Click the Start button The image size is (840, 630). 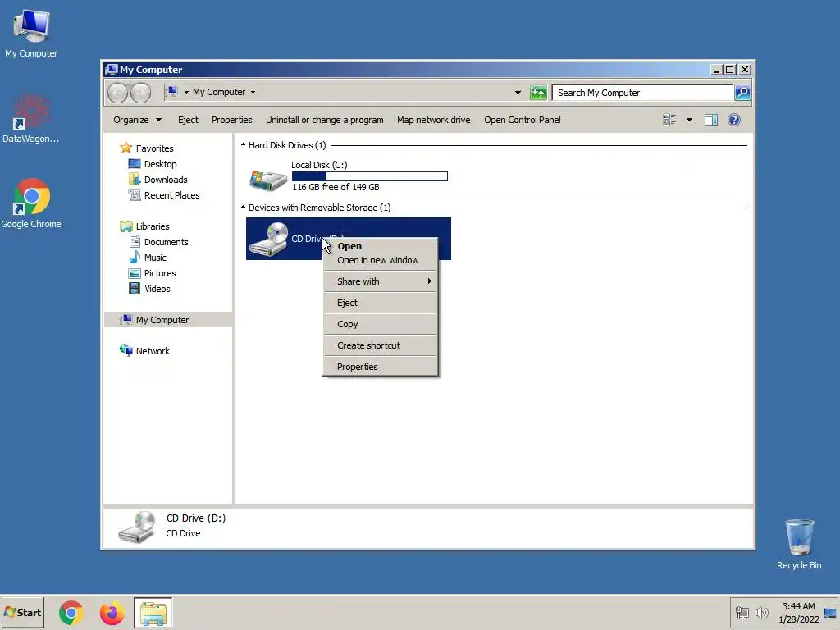pos(22,613)
